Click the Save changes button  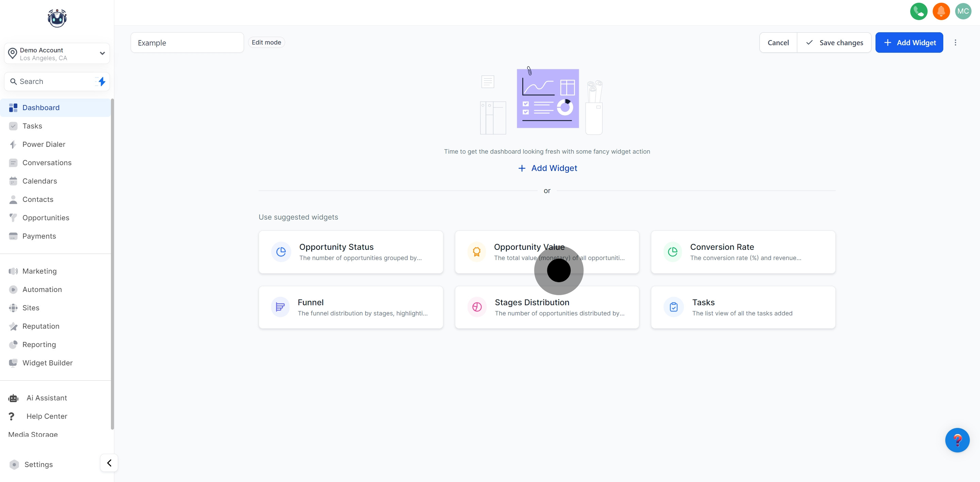tap(834, 42)
